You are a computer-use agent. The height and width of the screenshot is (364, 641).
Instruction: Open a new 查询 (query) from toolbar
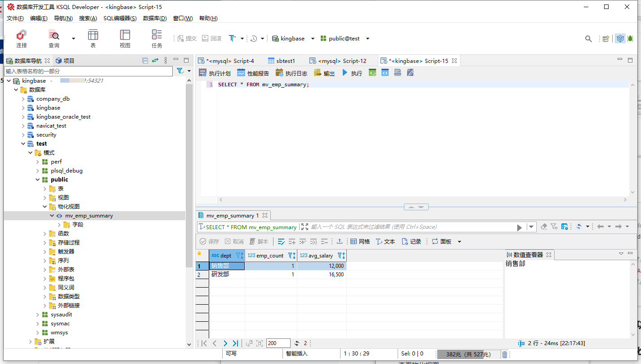point(54,39)
